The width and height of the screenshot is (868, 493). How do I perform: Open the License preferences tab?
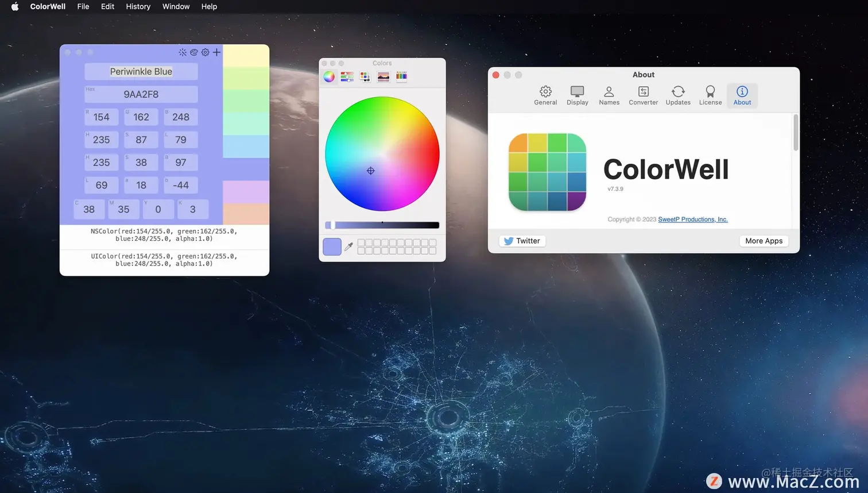[710, 95]
